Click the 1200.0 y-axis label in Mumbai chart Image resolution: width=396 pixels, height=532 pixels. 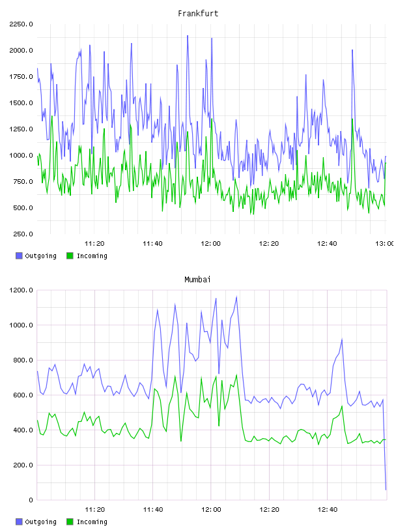pyautogui.click(x=21, y=290)
